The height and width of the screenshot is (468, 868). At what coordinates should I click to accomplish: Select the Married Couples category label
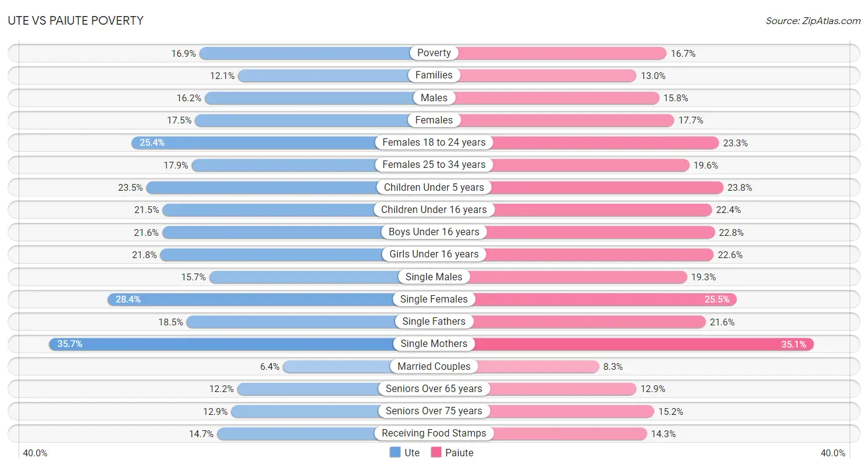click(434, 366)
